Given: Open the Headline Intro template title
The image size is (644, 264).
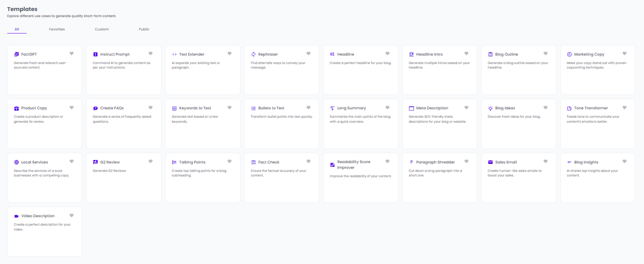Looking at the screenshot, I should [429, 54].
